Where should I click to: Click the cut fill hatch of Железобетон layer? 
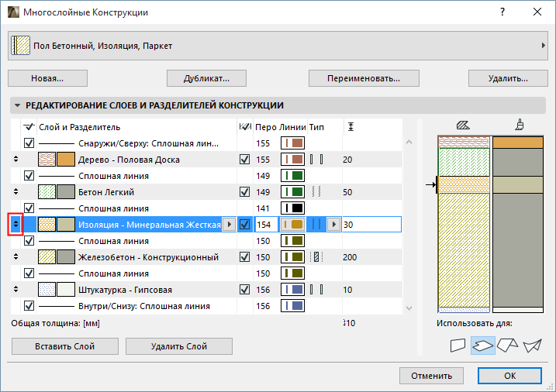[x=47, y=257]
